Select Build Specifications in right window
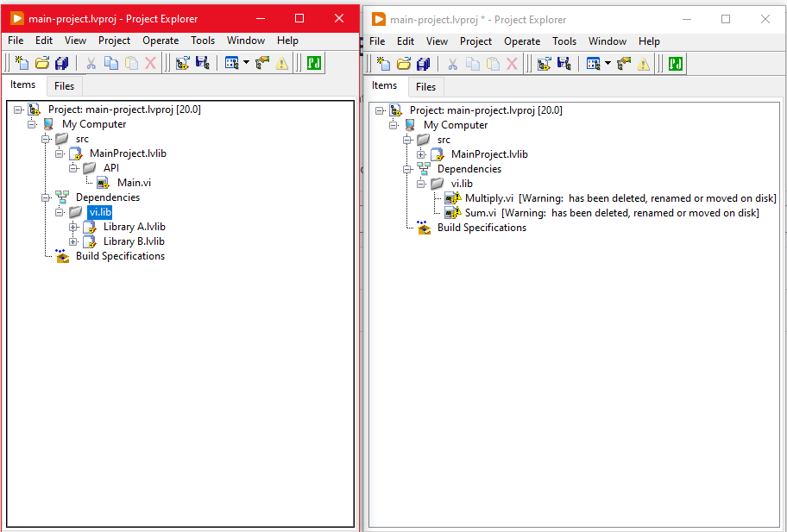787x532 pixels. (x=482, y=228)
